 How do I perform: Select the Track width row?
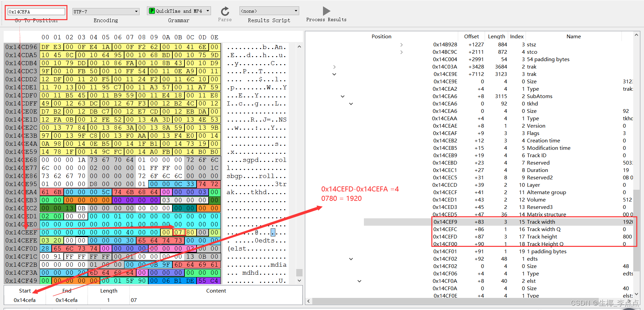click(498, 222)
